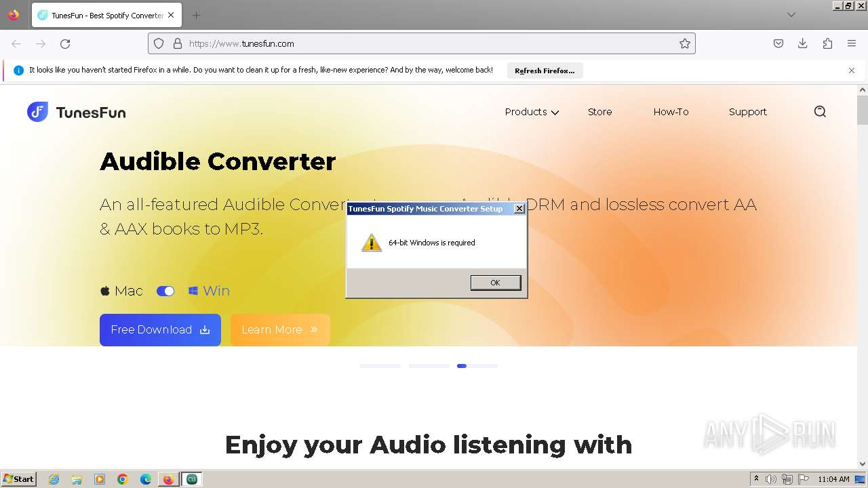The width and height of the screenshot is (868, 488).
Task: Click the volume speaker tray icon
Action: pos(771,479)
